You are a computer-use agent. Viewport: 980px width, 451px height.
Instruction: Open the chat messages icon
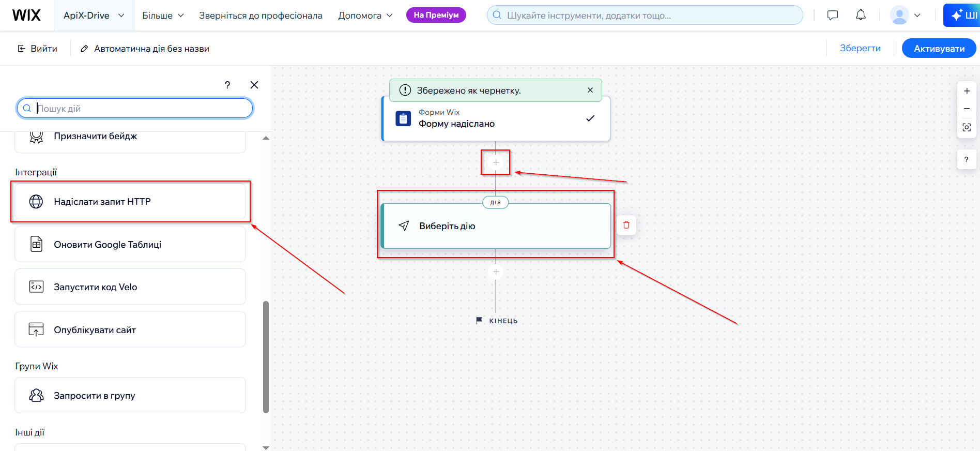click(832, 15)
